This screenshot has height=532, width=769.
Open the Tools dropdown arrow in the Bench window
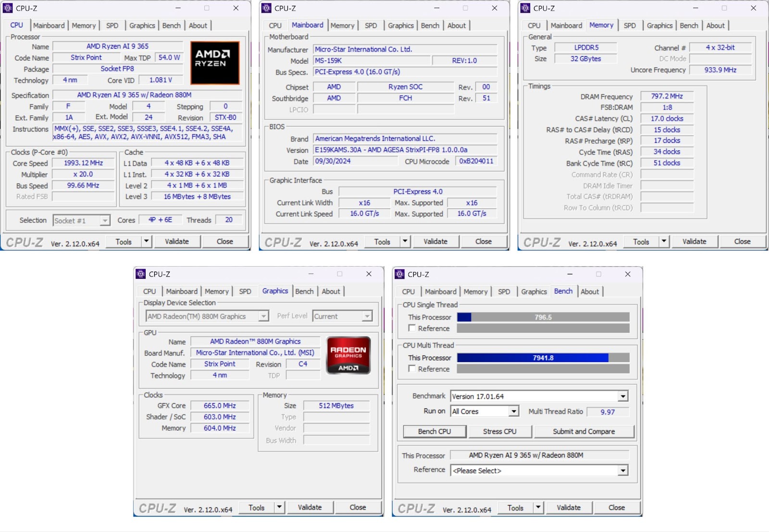pyautogui.click(x=538, y=507)
